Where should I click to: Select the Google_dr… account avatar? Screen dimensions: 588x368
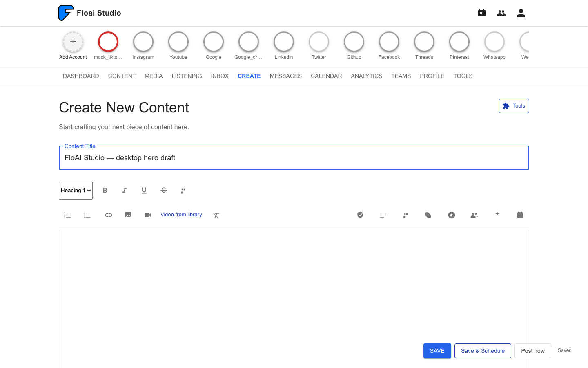pyautogui.click(x=249, y=42)
